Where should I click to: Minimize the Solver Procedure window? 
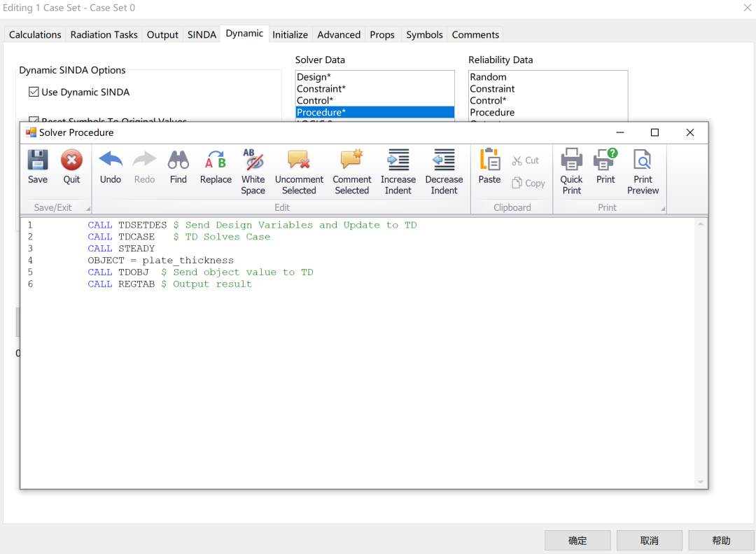pos(620,132)
